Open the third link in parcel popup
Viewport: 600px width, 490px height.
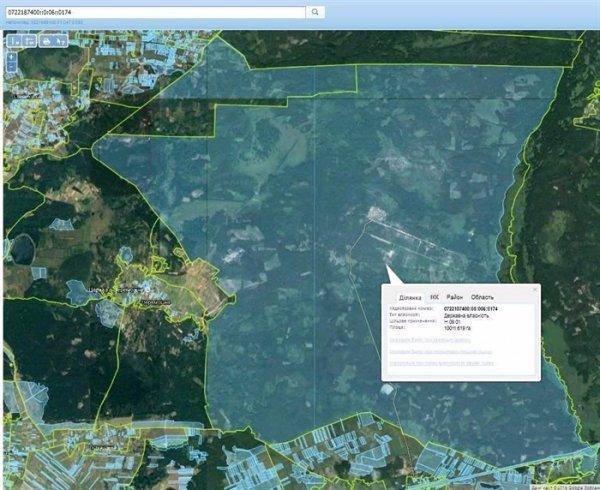pyautogui.click(x=438, y=364)
